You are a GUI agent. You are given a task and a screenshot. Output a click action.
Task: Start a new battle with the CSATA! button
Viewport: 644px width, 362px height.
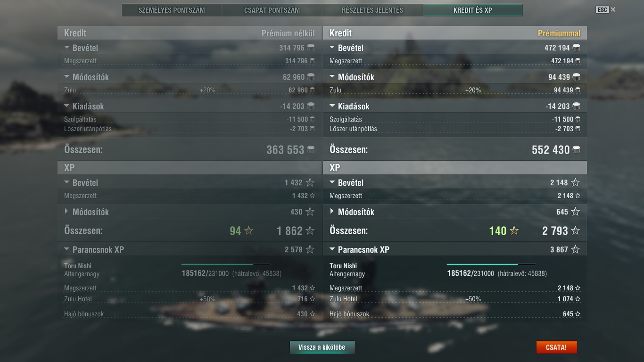[x=556, y=347]
